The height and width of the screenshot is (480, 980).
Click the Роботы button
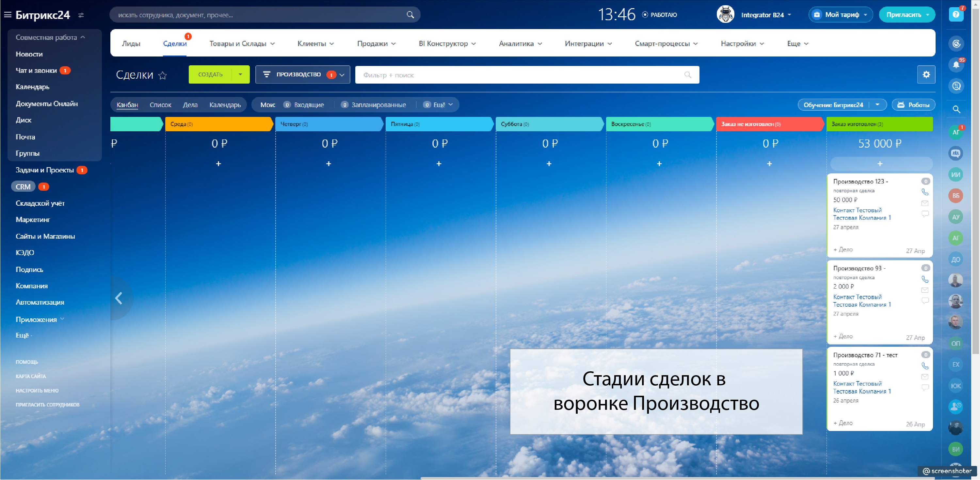click(x=913, y=104)
